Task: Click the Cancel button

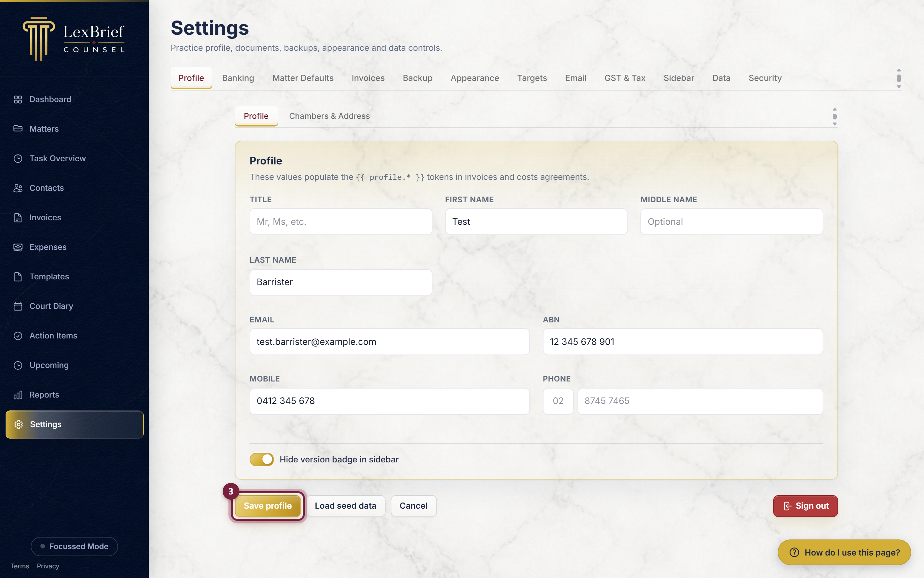Action: coord(413,506)
